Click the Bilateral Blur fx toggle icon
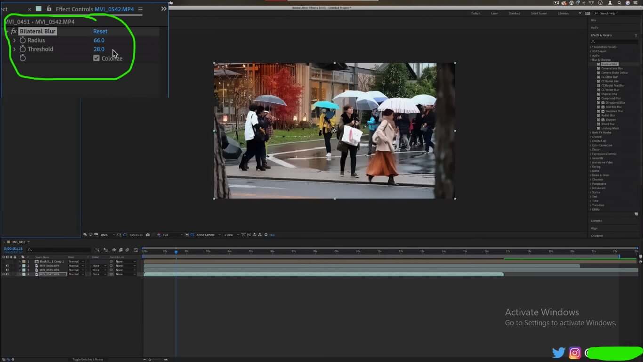The width and height of the screenshot is (644, 362). point(14,32)
